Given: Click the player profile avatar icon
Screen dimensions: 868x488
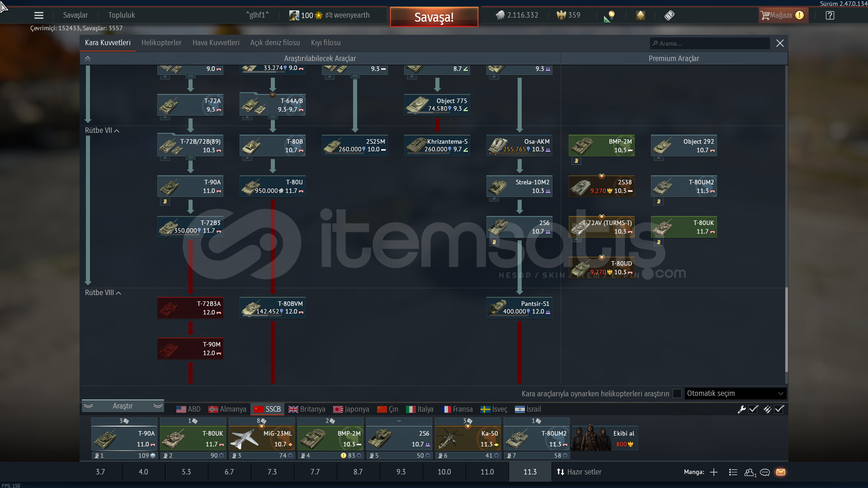Looking at the screenshot, I should (294, 15).
